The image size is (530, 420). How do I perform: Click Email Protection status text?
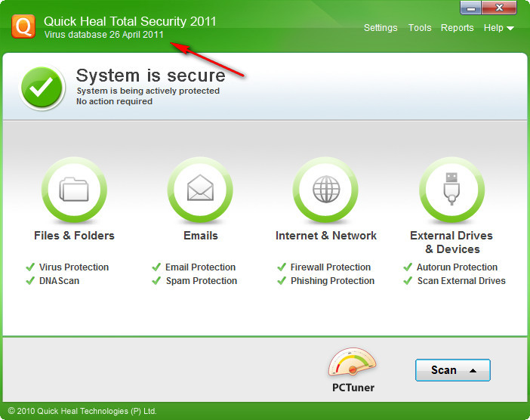click(x=200, y=267)
